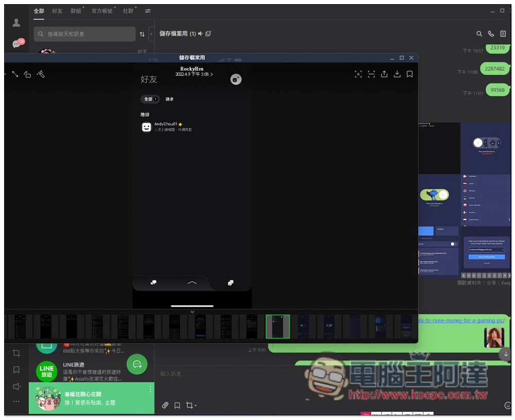
Task: Select the thumbnail right after the highlighted one
Action: pos(303,326)
